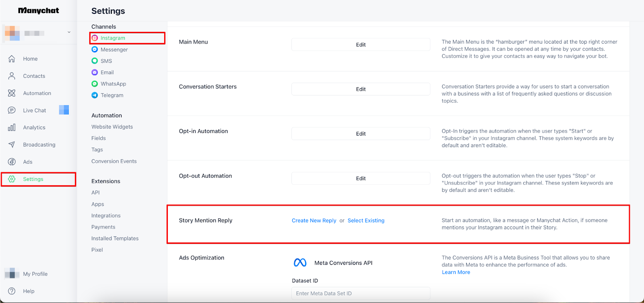This screenshot has width=644, height=303.
Task: Open the Apps extension settings
Action: click(98, 204)
